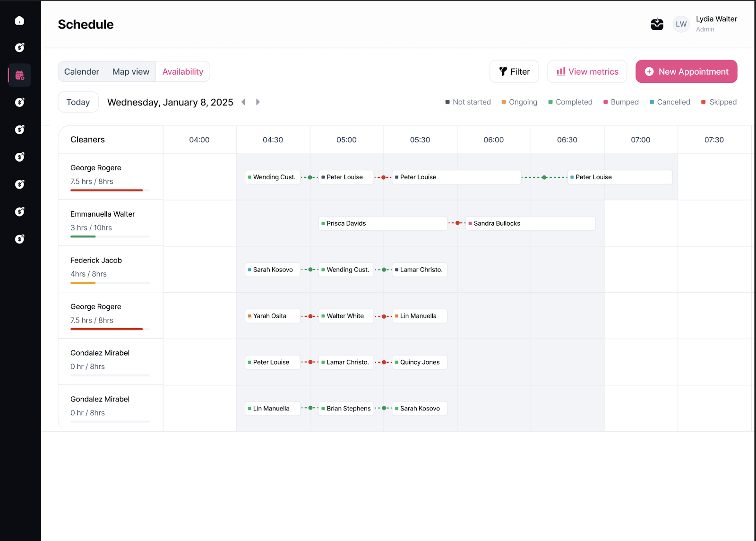756x541 pixels.
Task: Select the 04:00 time column header
Action: click(x=199, y=140)
